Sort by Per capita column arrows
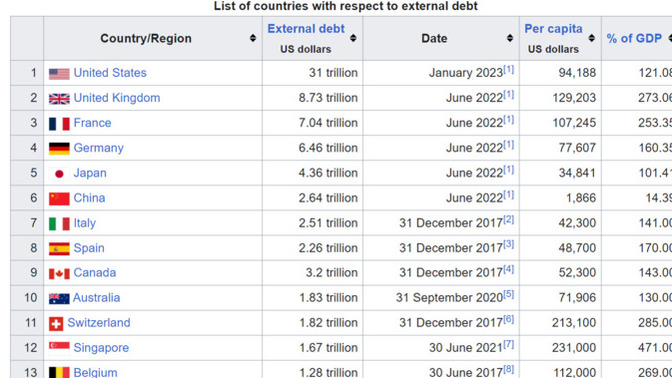The width and height of the screenshot is (672, 378). [x=591, y=38]
